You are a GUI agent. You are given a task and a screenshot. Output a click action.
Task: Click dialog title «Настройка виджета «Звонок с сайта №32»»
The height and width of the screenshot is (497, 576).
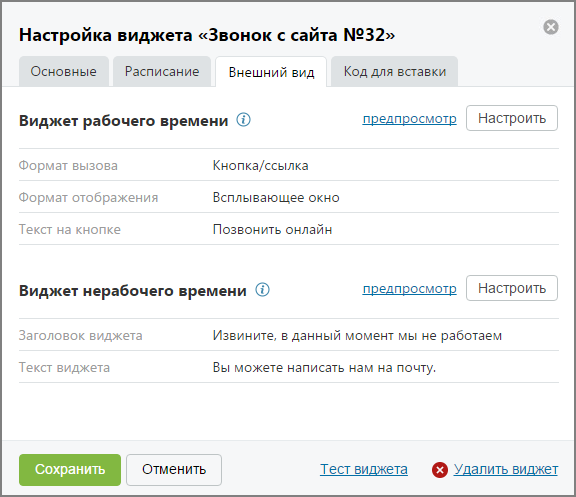point(207,35)
